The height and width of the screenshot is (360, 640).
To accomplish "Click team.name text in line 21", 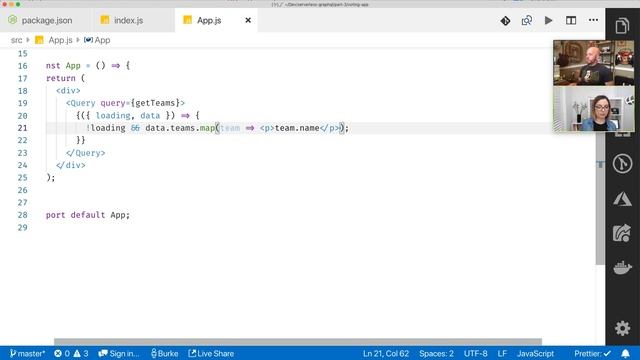I will coord(297,128).
